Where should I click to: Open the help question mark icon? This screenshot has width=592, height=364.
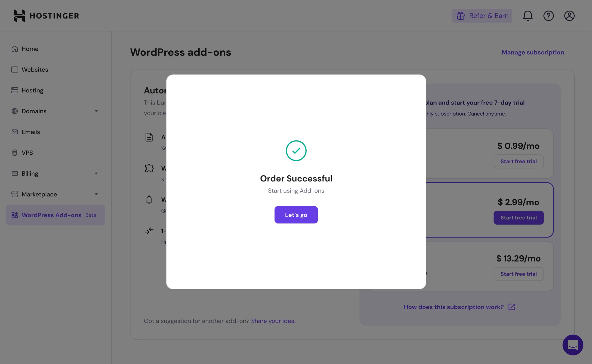point(548,16)
